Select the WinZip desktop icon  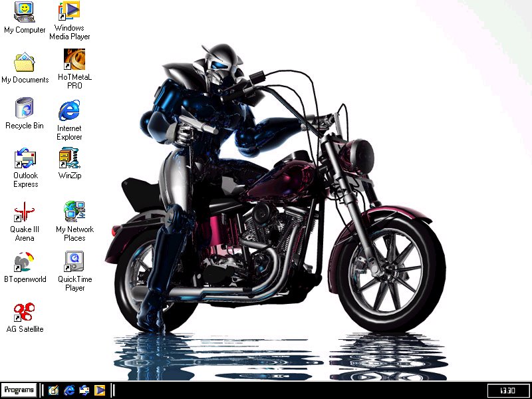pos(69,159)
